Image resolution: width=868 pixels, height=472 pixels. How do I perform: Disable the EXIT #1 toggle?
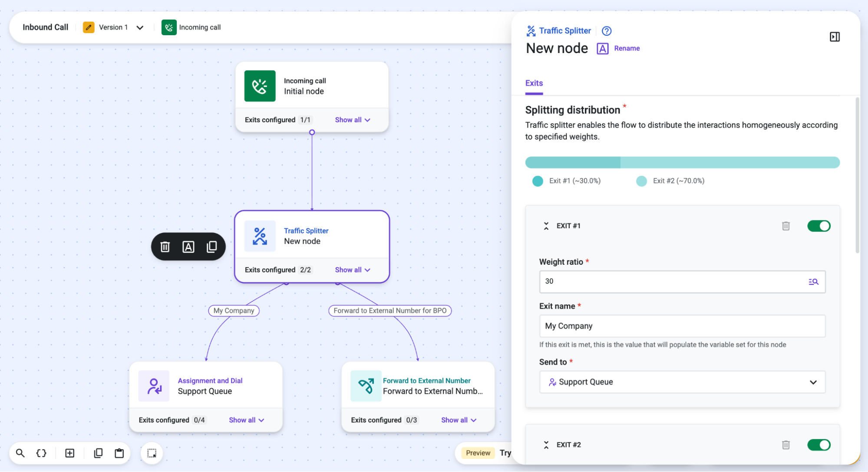(818, 226)
